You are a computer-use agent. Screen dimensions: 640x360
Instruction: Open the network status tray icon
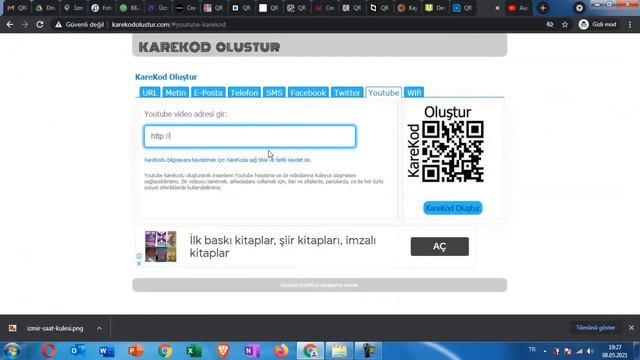tap(579, 351)
